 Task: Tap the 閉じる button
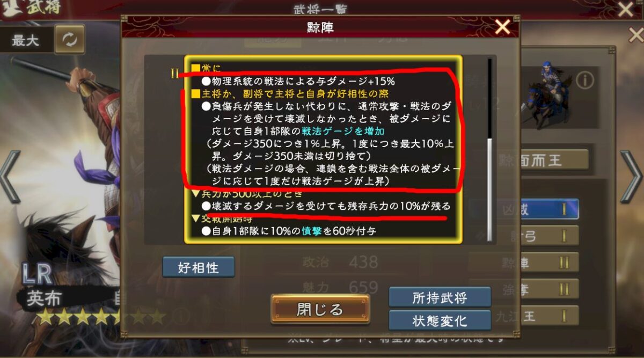point(320,309)
